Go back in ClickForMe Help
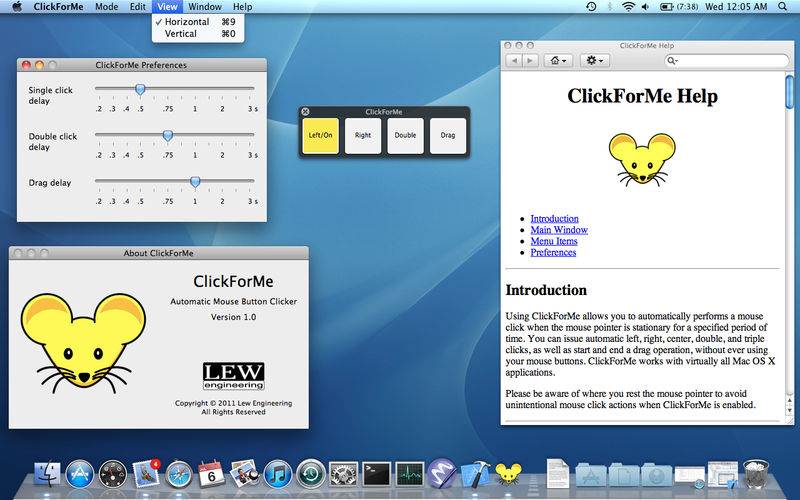This screenshot has width=800, height=500. [x=514, y=61]
